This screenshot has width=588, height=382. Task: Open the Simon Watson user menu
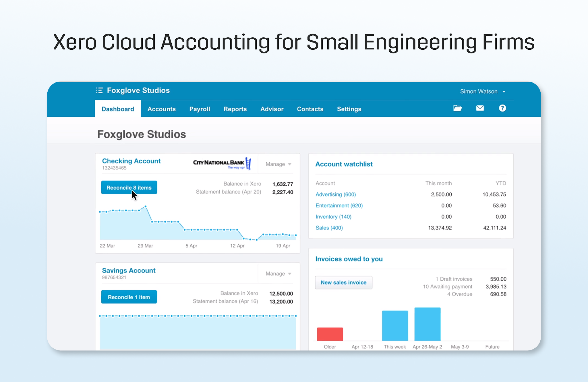point(482,92)
